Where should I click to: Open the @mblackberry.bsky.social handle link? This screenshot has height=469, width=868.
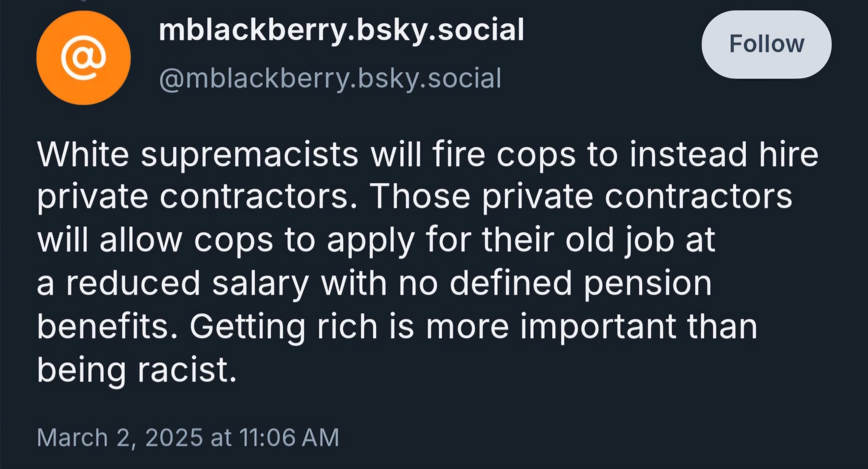pyautogui.click(x=332, y=77)
